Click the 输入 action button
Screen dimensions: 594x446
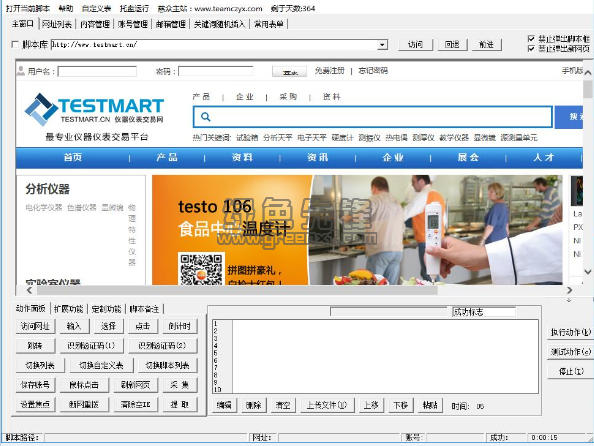(74, 326)
